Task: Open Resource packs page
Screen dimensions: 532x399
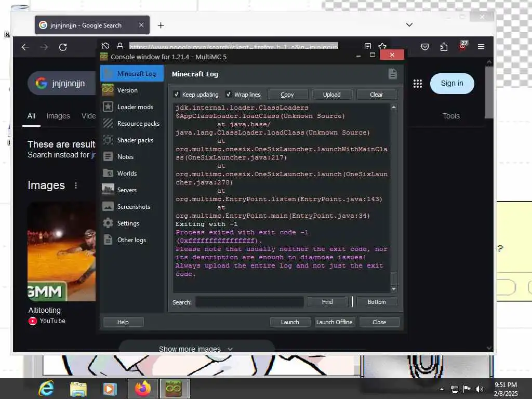Action: click(x=131, y=124)
